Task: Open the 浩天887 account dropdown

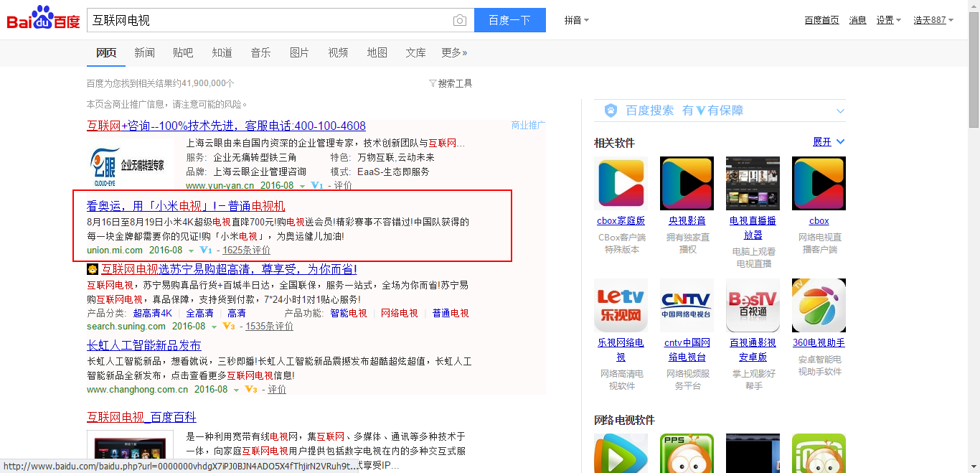Action: (933, 20)
